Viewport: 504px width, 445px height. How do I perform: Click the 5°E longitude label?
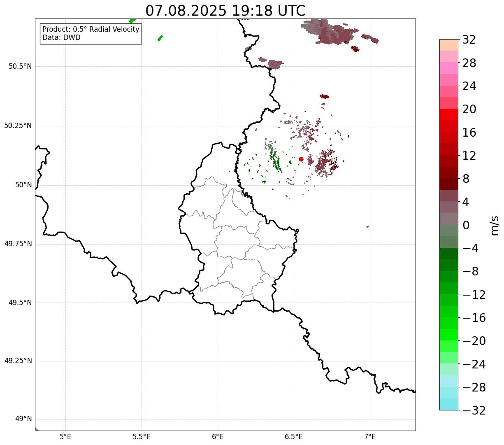[65, 437]
